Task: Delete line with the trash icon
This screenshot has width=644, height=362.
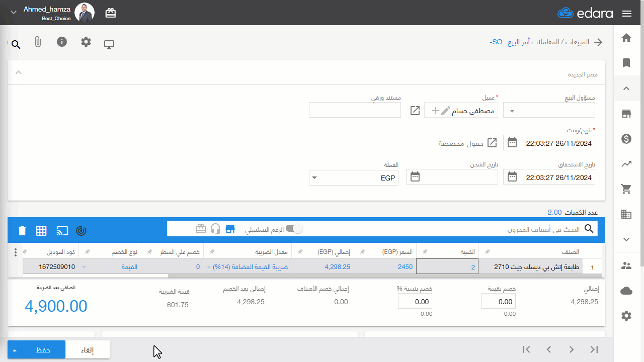Action: (x=22, y=231)
